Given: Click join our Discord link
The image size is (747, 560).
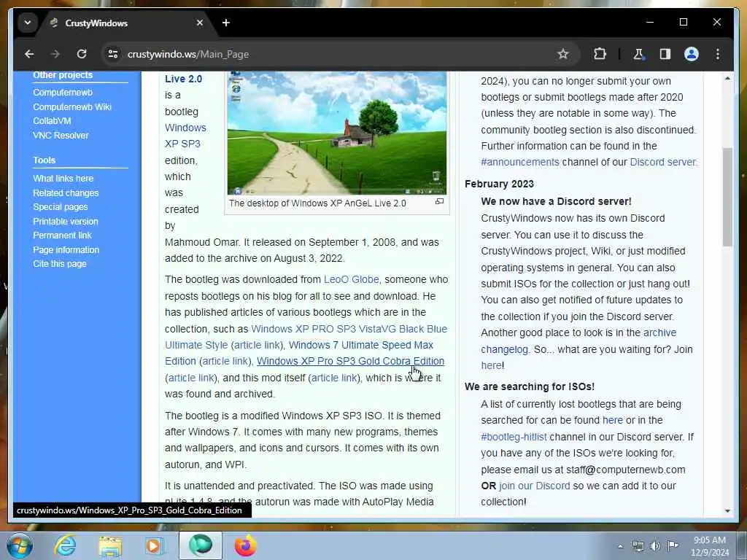Looking at the screenshot, I should pos(535,486).
